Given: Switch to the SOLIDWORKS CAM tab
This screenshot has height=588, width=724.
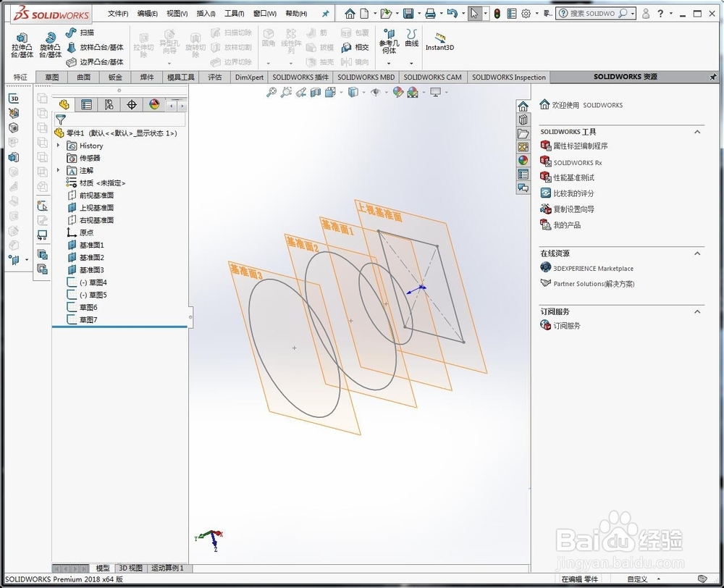Looking at the screenshot, I should 433,77.
